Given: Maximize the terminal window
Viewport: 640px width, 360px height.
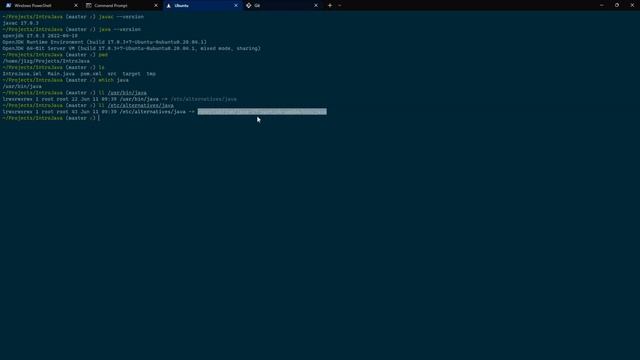Looking at the screenshot, I should (617, 5).
